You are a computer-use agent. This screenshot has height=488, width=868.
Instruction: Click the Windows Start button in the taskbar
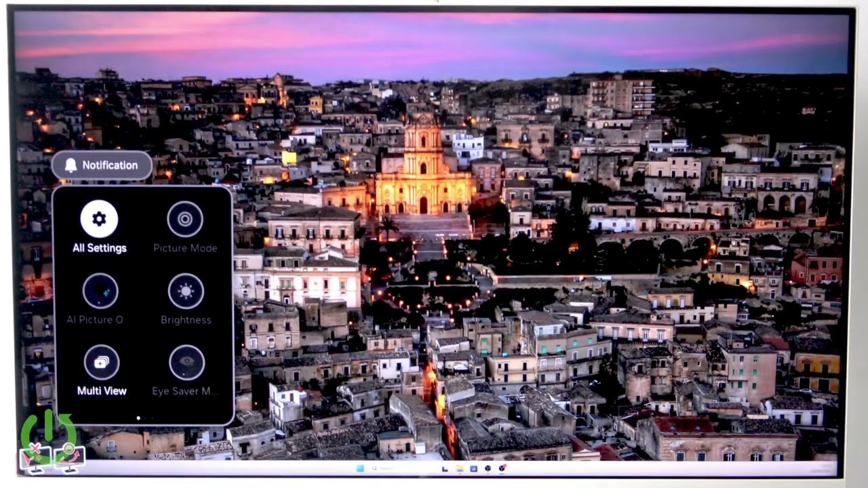click(360, 468)
